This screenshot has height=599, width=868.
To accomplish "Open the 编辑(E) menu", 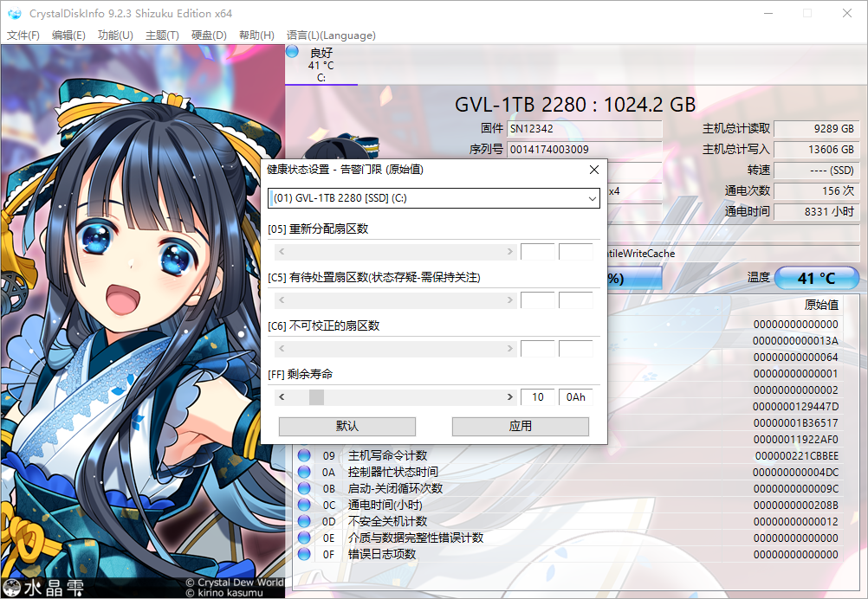I will click(68, 35).
